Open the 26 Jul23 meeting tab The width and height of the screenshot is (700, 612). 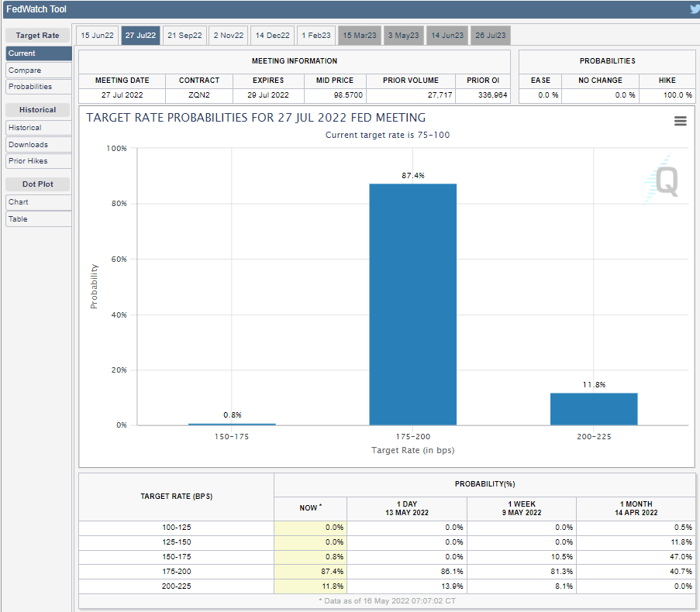click(x=491, y=36)
